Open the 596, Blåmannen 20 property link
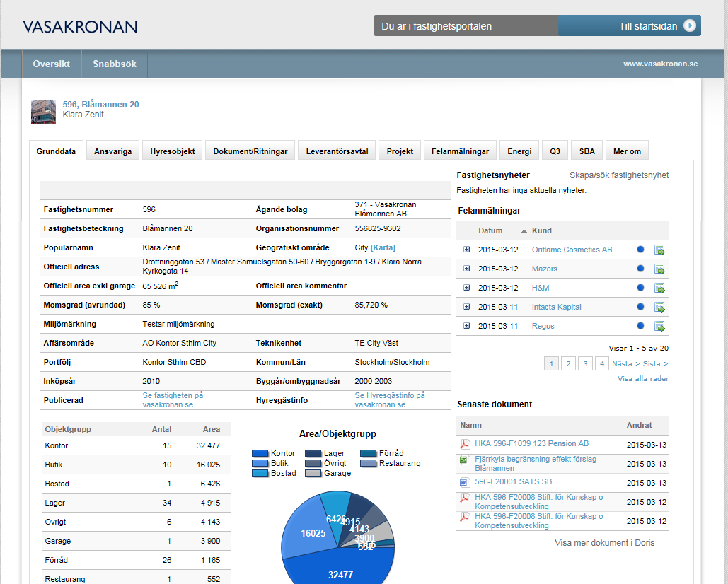 [x=100, y=105]
